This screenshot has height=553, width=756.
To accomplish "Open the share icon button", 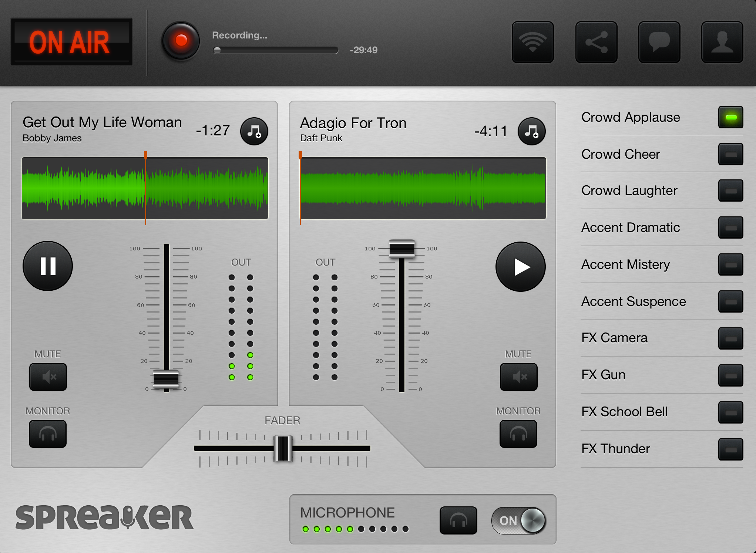I will tap(596, 42).
